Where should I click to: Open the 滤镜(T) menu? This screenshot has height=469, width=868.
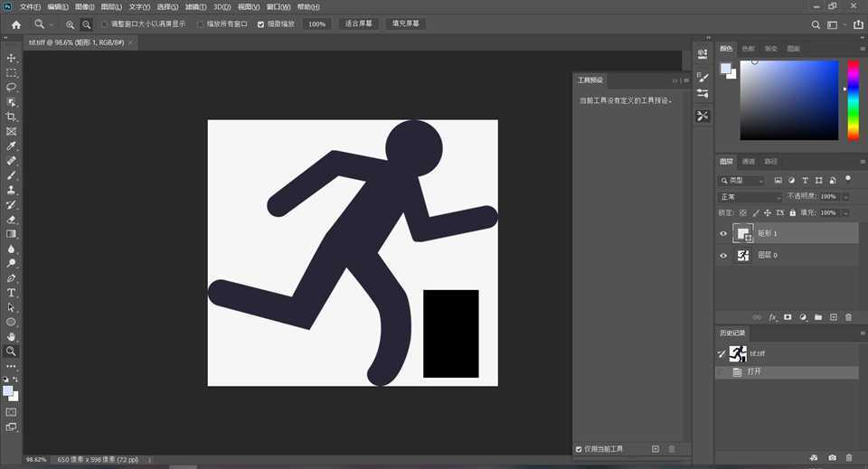coord(194,6)
